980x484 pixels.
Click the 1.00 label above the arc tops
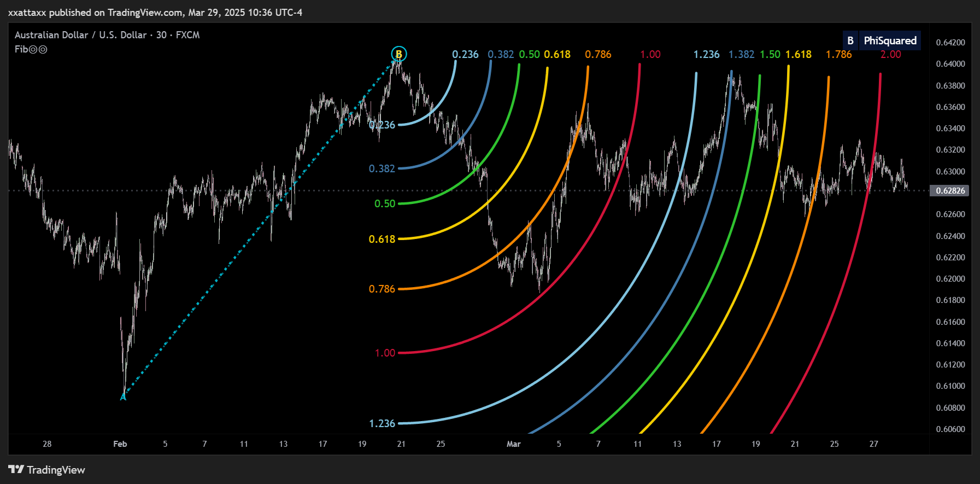(x=650, y=54)
